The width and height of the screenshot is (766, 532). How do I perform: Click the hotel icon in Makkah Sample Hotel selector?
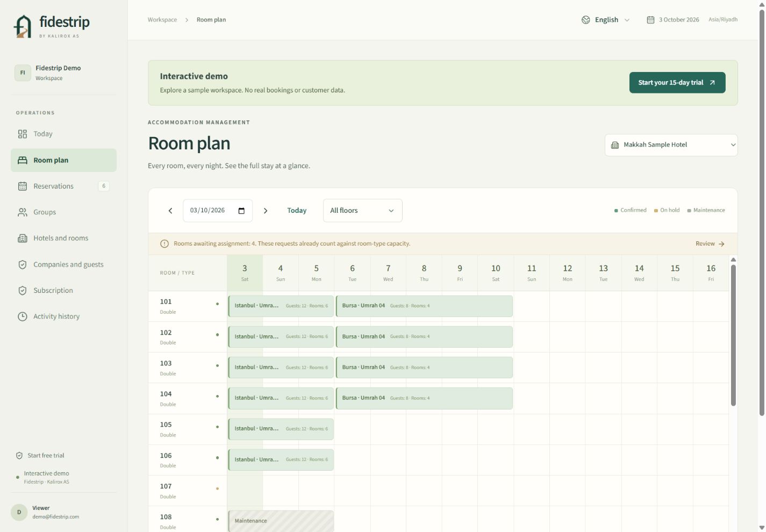[615, 145]
